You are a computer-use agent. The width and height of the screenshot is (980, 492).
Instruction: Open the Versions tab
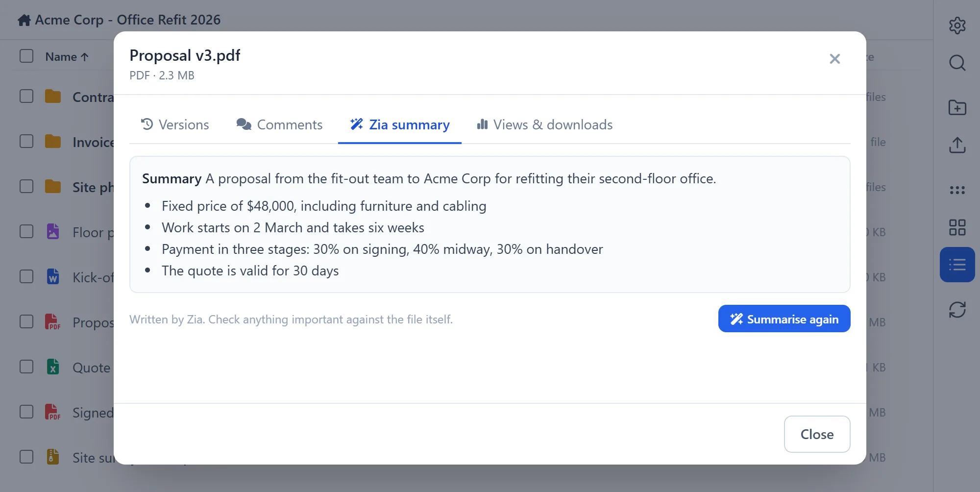coord(174,124)
